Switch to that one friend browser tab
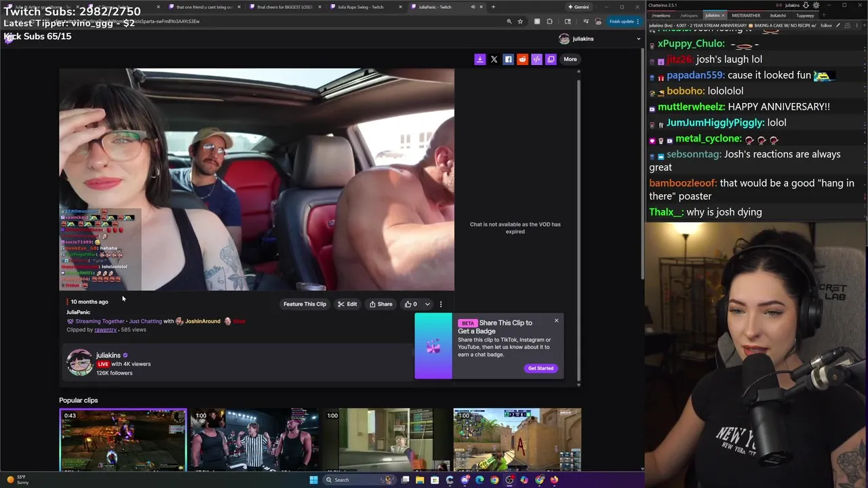 point(201,7)
